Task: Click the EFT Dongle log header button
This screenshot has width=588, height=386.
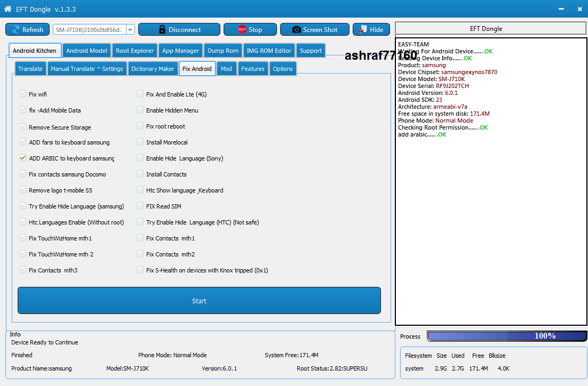Action: point(490,29)
